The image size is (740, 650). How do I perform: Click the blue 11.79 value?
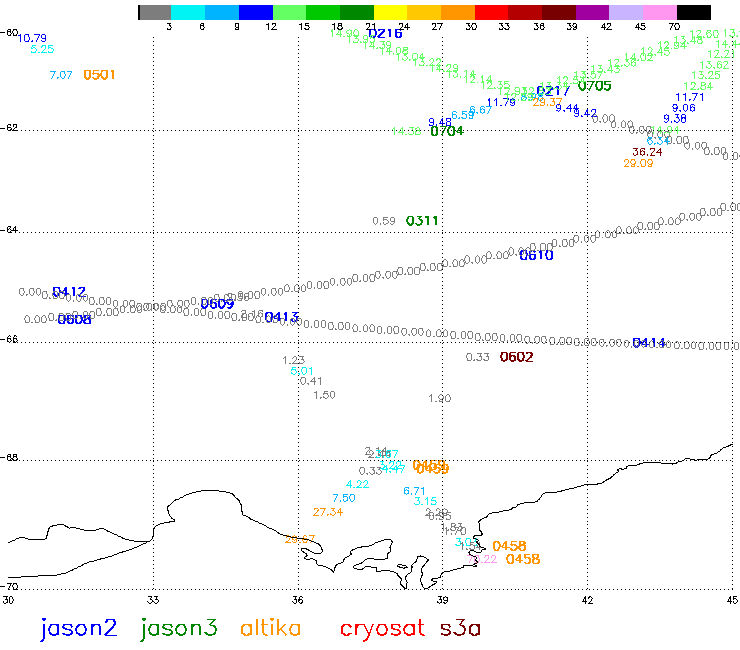click(x=501, y=102)
